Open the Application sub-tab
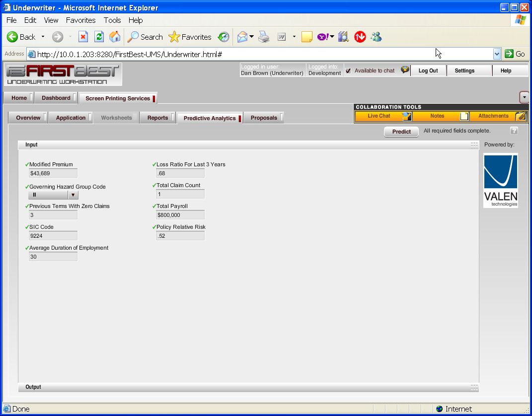This screenshot has width=532, height=416. [x=71, y=118]
